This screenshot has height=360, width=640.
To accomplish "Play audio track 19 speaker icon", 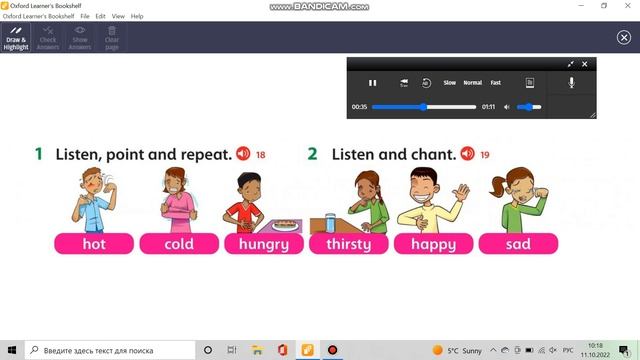I will 468,154.
